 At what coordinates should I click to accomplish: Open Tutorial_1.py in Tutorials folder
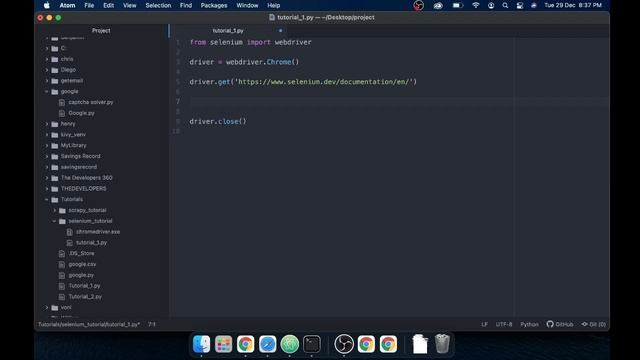tap(84, 286)
